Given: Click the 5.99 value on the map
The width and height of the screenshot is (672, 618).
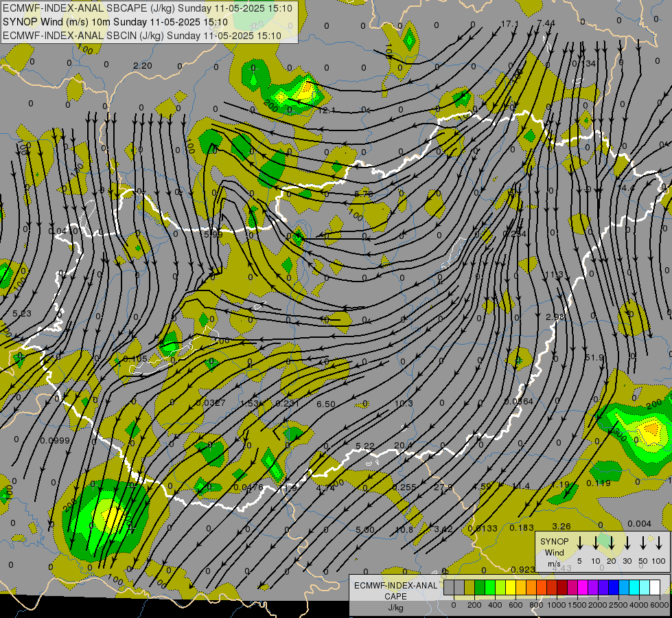Looking at the screenshot, I should pos(213,234).
